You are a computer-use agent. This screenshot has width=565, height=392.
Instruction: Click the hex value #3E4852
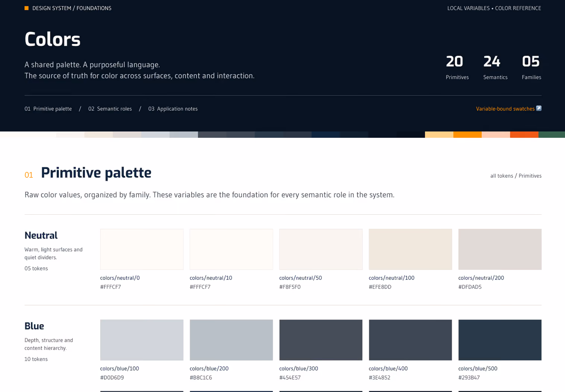tap(379, 378)
